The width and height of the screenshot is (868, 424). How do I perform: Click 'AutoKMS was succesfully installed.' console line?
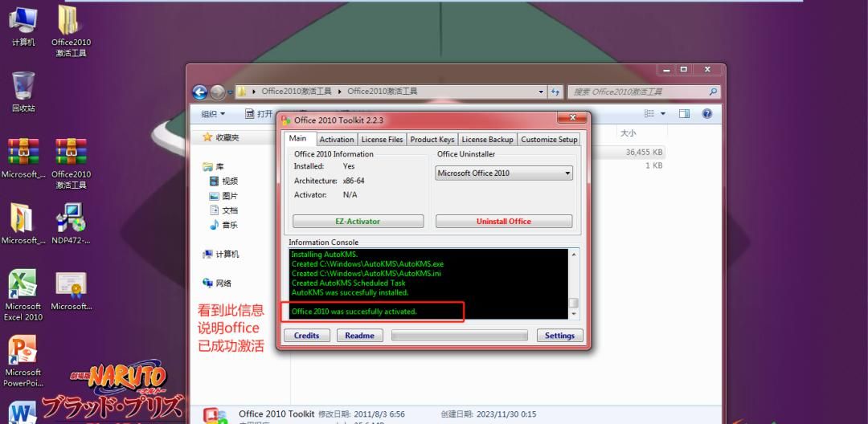(x=350, y=292)
